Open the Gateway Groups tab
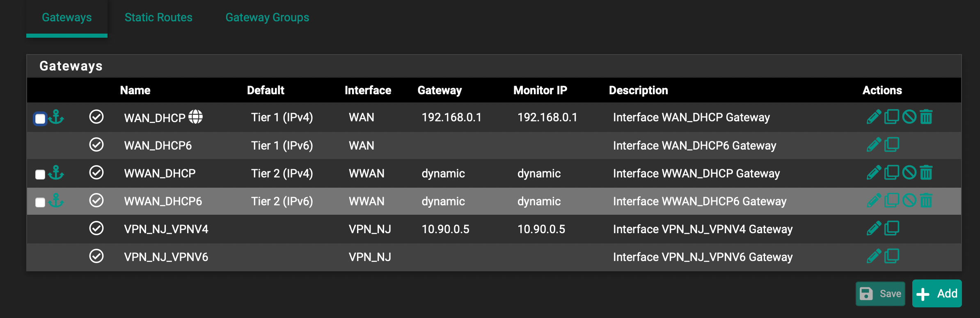 (267, 18)
